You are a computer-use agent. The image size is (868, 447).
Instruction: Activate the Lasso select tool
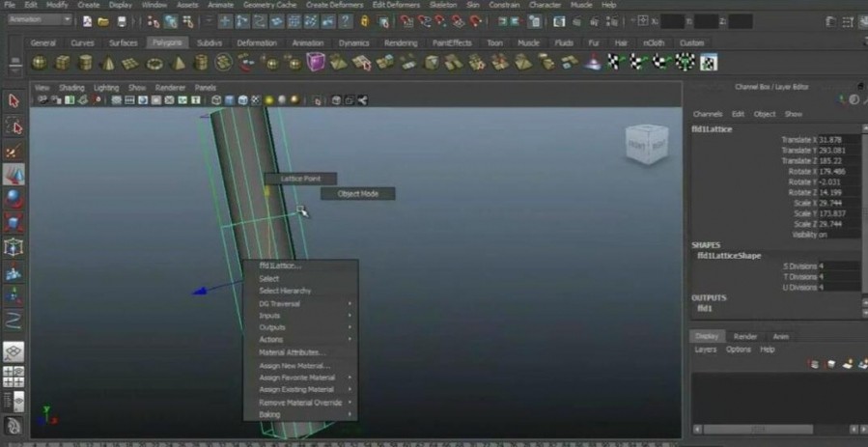point(14,126)
